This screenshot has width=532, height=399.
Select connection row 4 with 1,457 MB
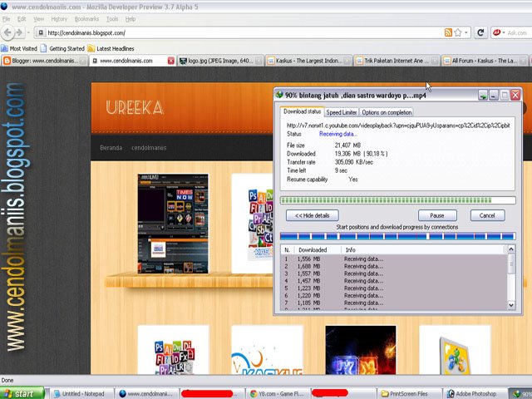pos(393,281)
